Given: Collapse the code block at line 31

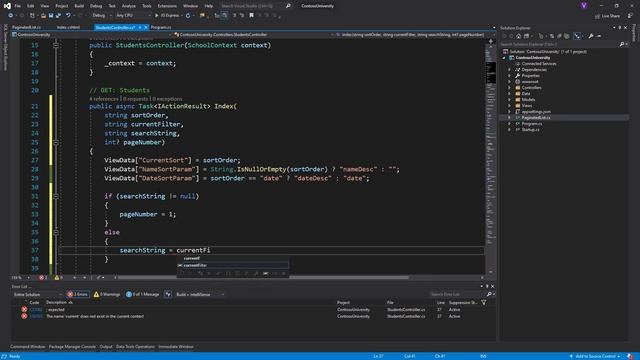Looking at the screenshot, I should pyautogui.click(x=56, y=196).
